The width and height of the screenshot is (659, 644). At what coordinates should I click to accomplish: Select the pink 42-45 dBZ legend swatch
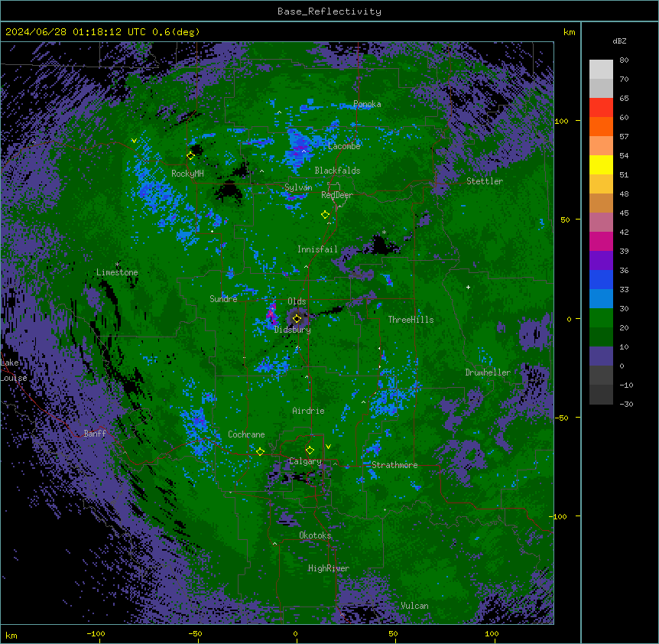pos(601,222)
